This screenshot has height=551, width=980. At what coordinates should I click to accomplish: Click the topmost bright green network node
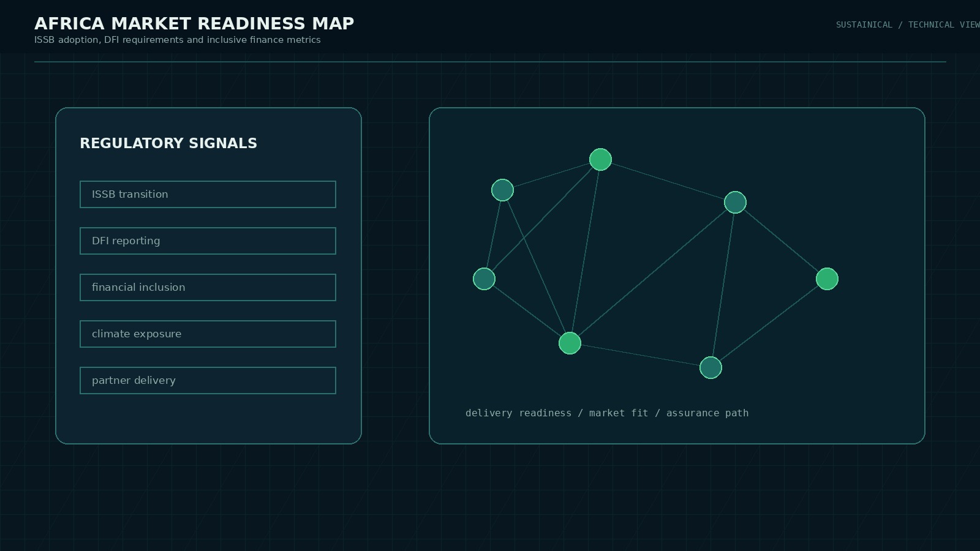(600, 159)
